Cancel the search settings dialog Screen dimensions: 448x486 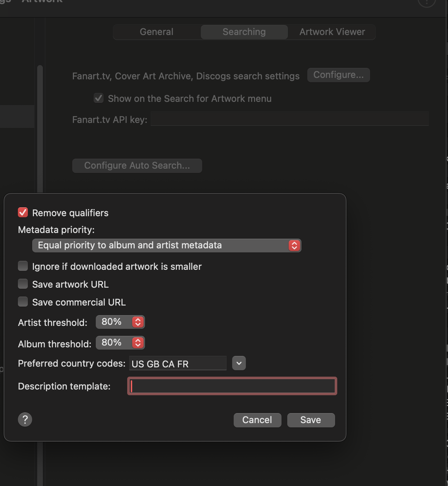pyautogui.click(x=257, y=420)
